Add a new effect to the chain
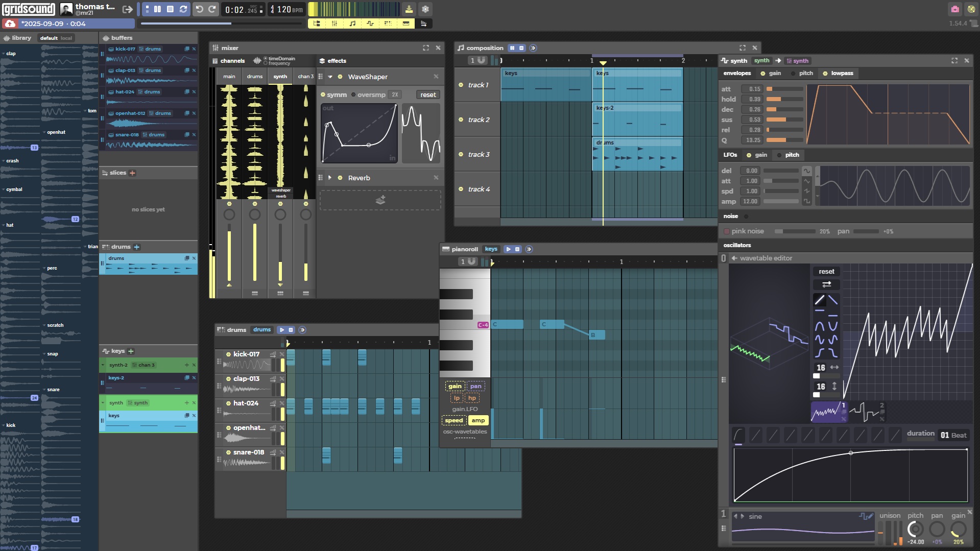Screen dimensions: 980x551 click(x=380, y=200)
